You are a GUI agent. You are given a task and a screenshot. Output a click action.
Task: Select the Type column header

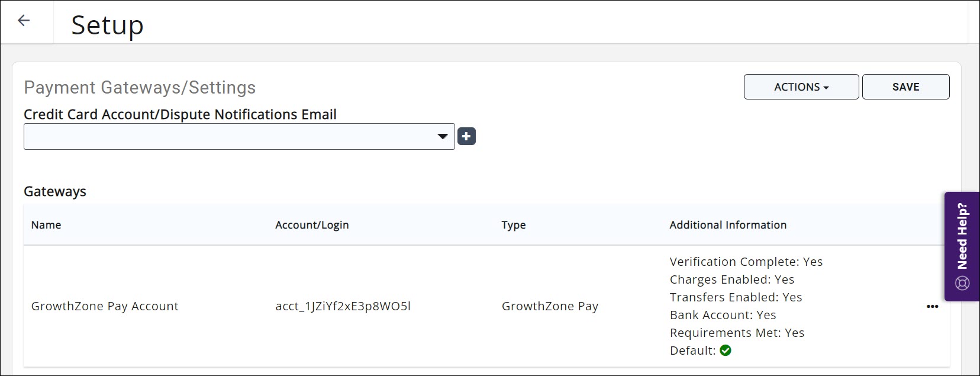point(513,225)
